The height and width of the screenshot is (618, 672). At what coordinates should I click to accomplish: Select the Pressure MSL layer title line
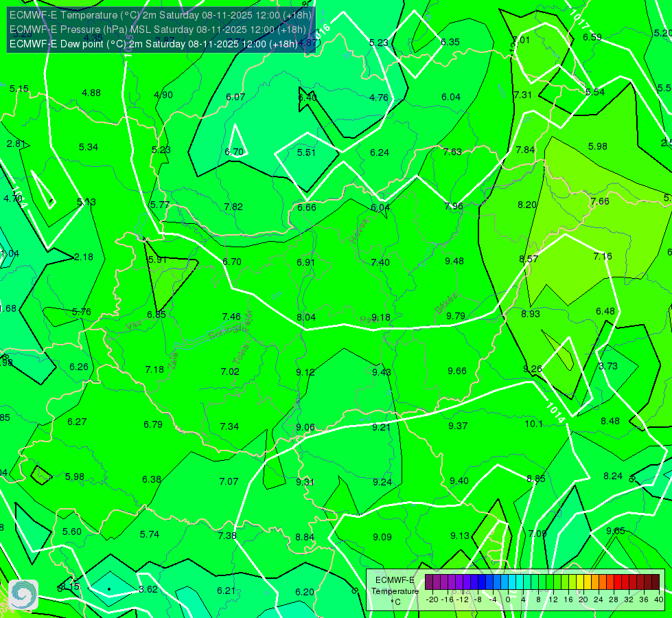(158, 30)
